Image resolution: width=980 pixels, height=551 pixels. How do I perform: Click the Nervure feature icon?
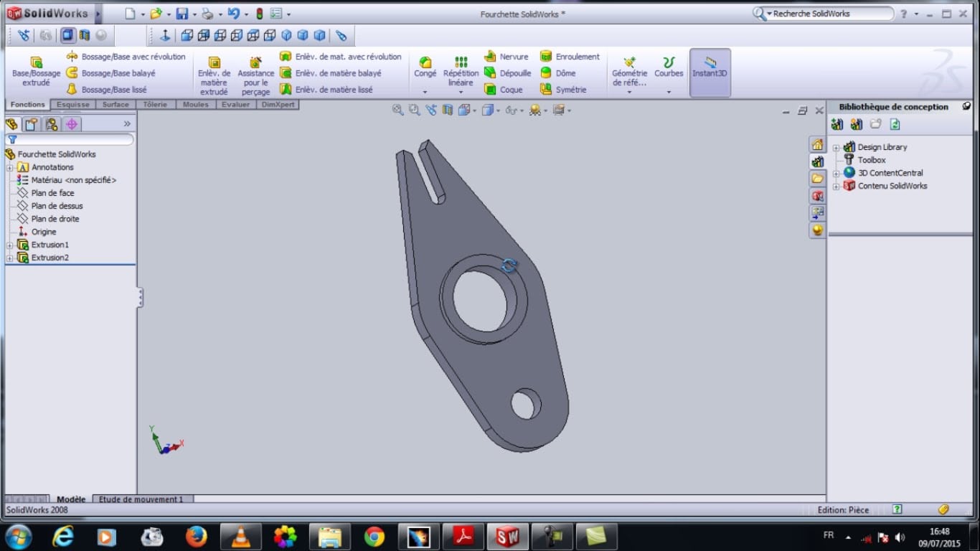[491, 57]
